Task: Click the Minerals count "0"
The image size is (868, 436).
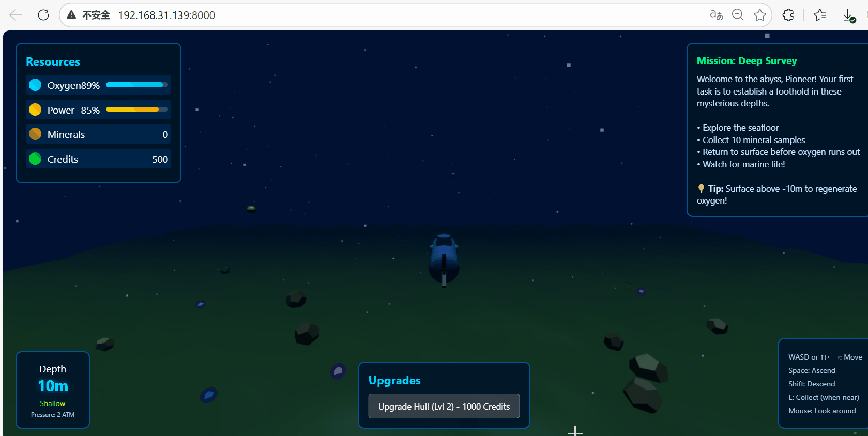Action: (x=165, y=135)
